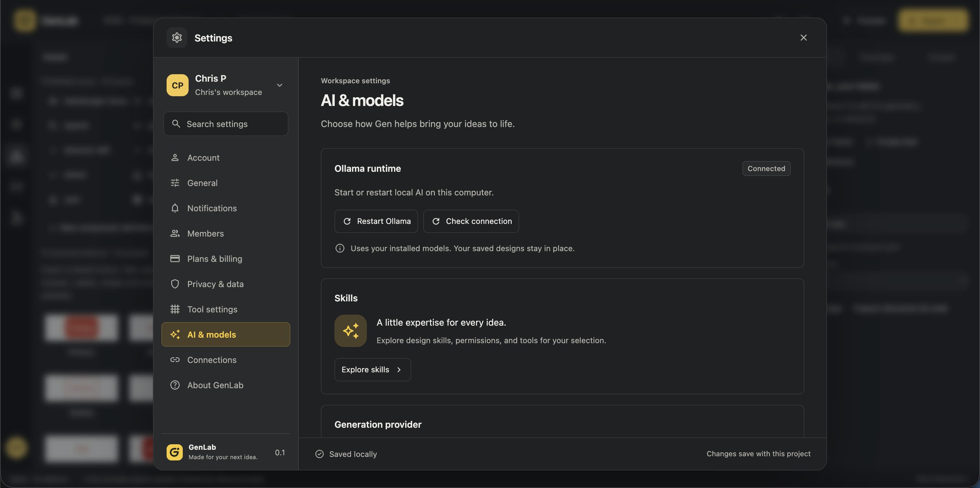Click the people icon beside Members
The width and height of the screenshot is (980, 488).
point(175,234)
